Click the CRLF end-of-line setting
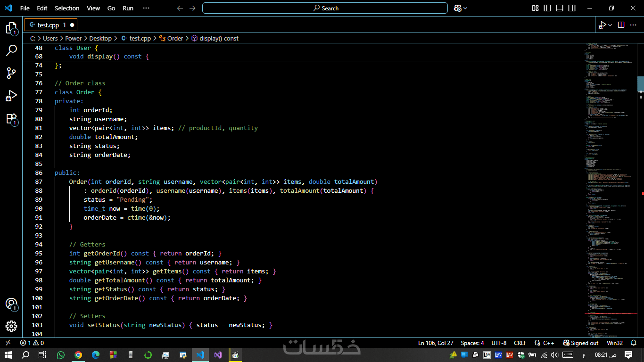644x362 pixels. (x=520, y=343)
